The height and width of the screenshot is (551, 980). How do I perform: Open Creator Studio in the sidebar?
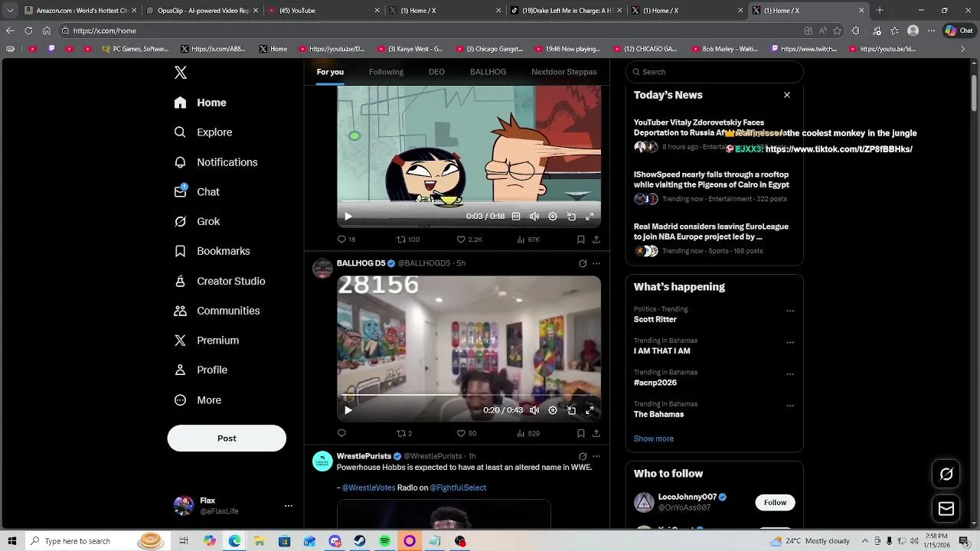pyautogui.click(x=220, y=281)
